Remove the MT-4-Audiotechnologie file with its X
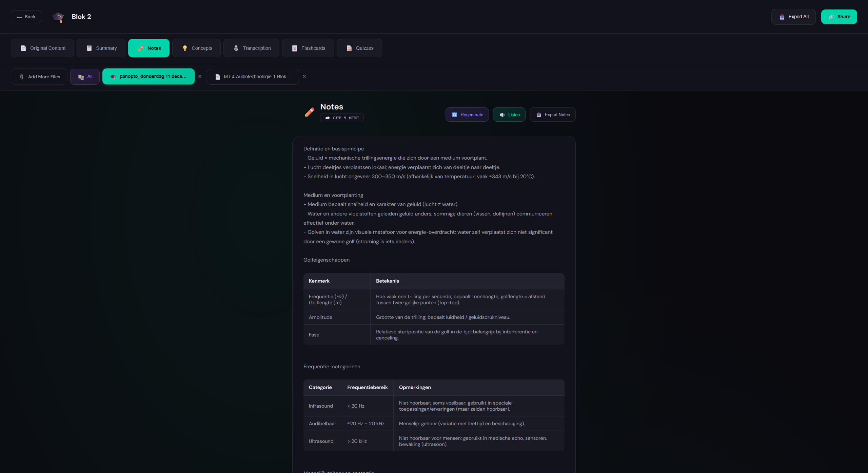Screen dimensions: 868x473 coord(304,77)
